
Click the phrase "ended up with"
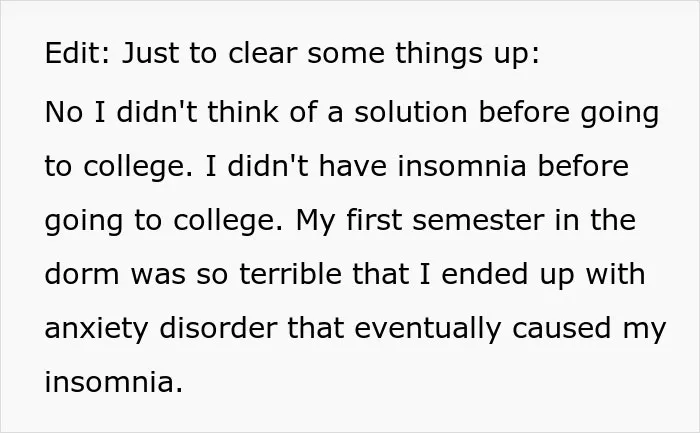(543, 276)
